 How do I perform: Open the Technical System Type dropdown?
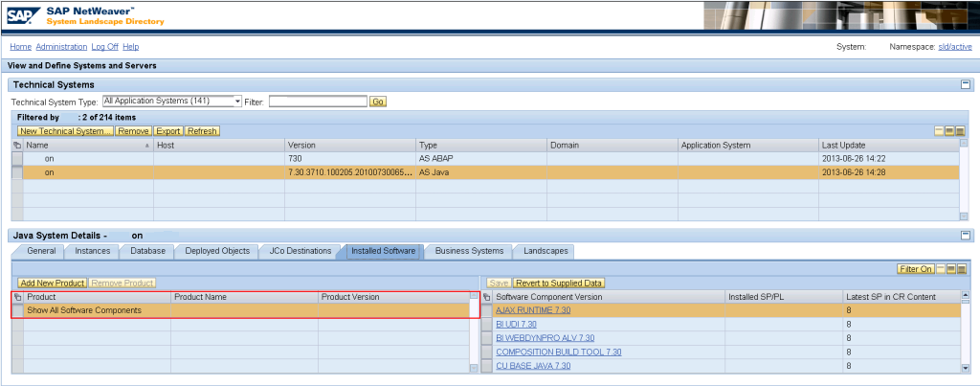[237, 102]
